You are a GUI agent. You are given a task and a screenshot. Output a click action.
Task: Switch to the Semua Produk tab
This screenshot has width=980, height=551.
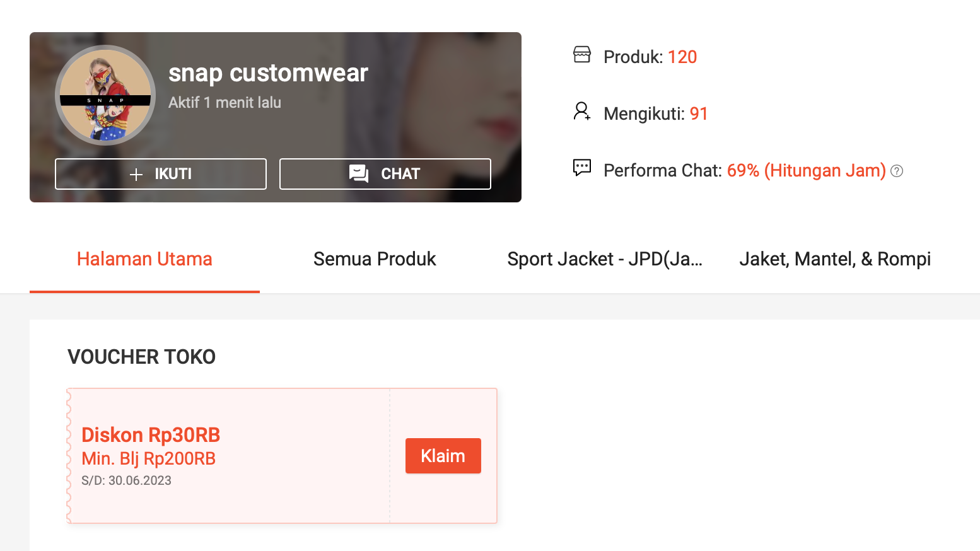(374, 258)
